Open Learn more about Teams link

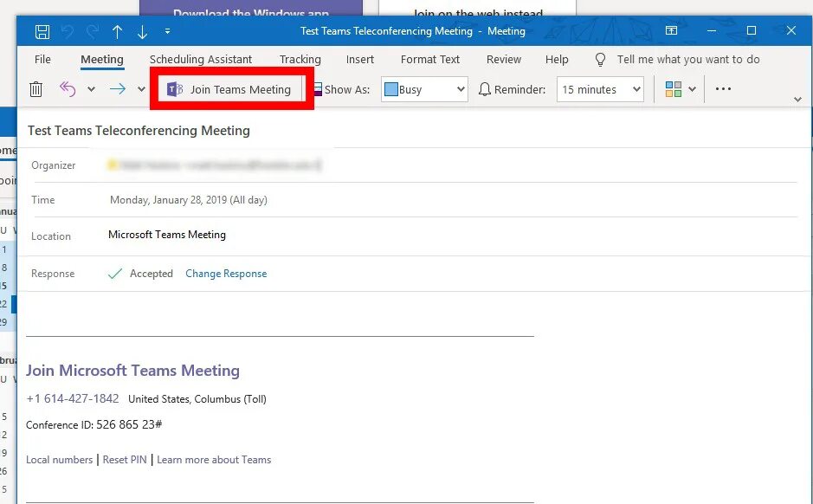[x=214, y=459]
